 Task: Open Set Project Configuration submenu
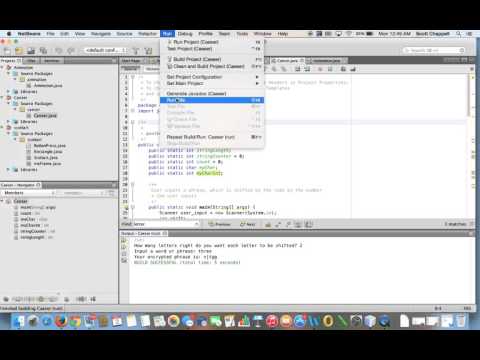click(x=212, y=77)
